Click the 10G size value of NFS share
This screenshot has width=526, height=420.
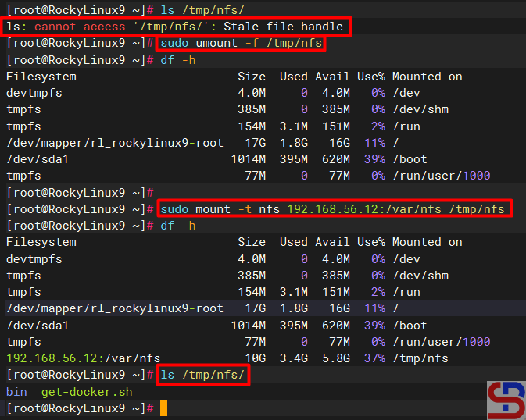pyautogui.click(x=256, y=358)
